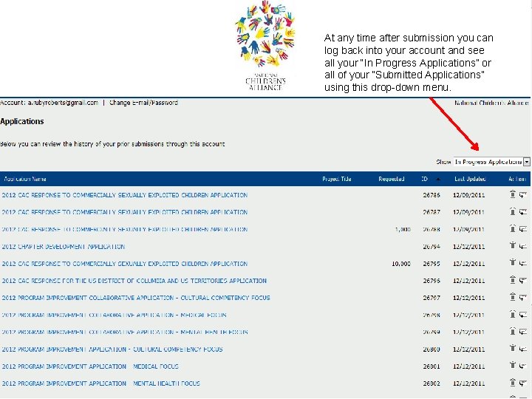Click comment icon for application 26788
Screen dimensions: 532x399
point(523,229)
